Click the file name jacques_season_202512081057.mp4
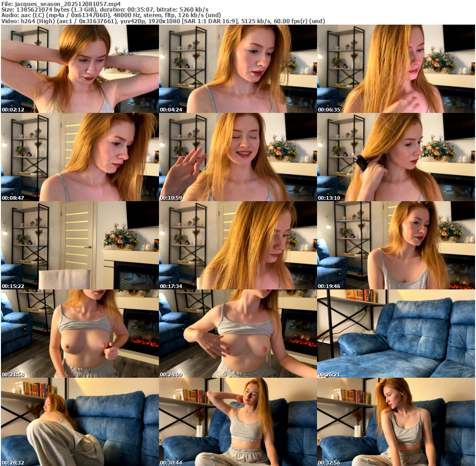The width and height of the screenshot is (476, 466). [x=67, y=4]
